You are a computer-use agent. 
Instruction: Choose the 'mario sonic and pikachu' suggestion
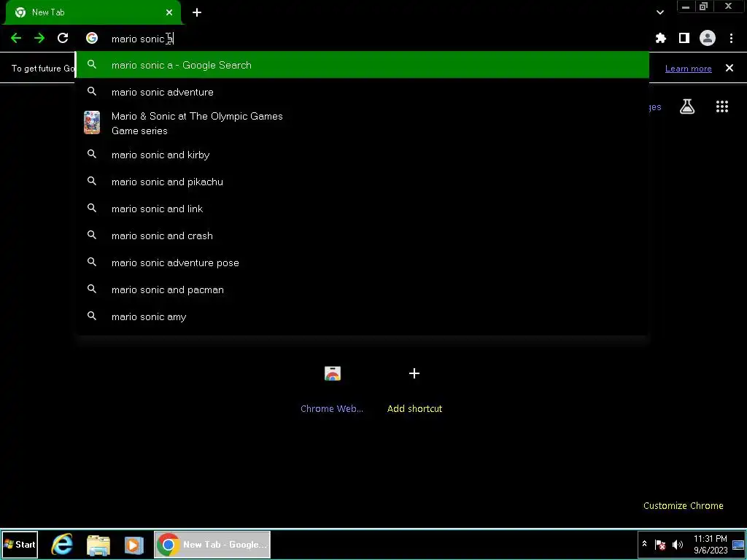tap(362, 182)
